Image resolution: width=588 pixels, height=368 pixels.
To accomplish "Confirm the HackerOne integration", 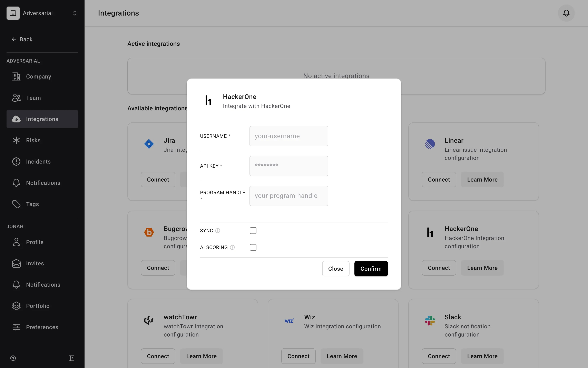I will click(371, 269).
